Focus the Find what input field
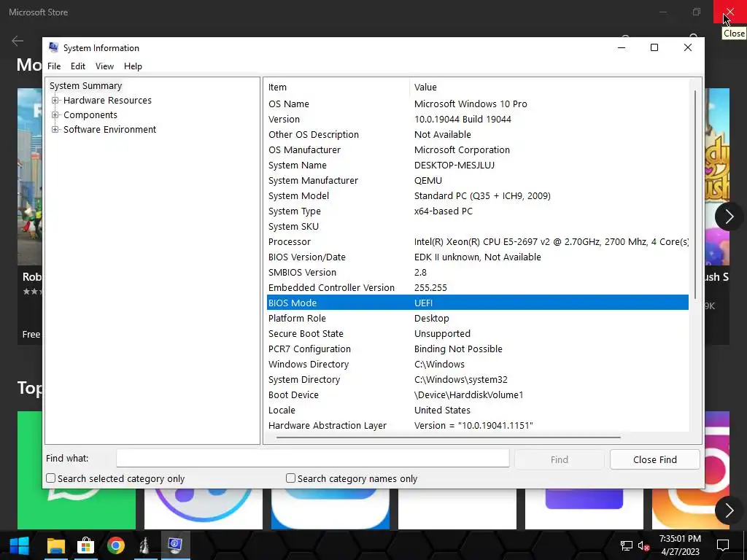 [x=312, y=459]
